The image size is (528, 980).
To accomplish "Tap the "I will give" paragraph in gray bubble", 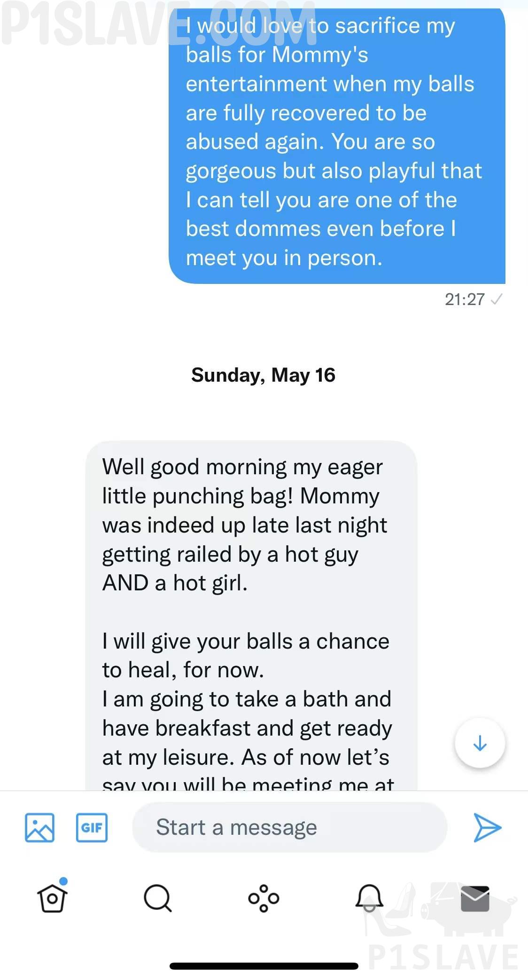I will coord(246,655).
